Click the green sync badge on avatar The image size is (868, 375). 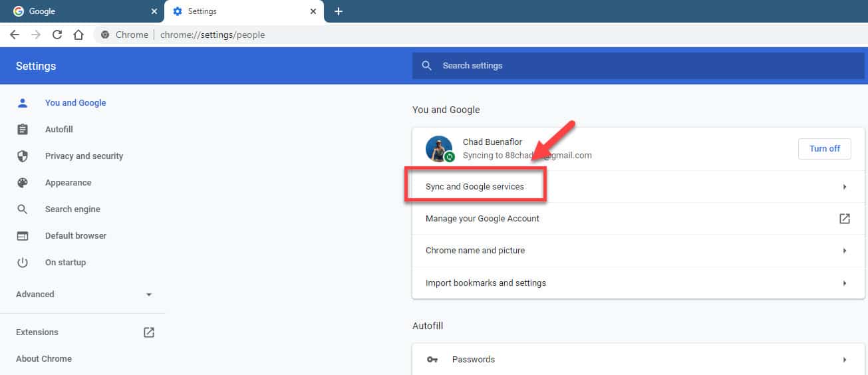pyautogui.click(x=449, y=157)
